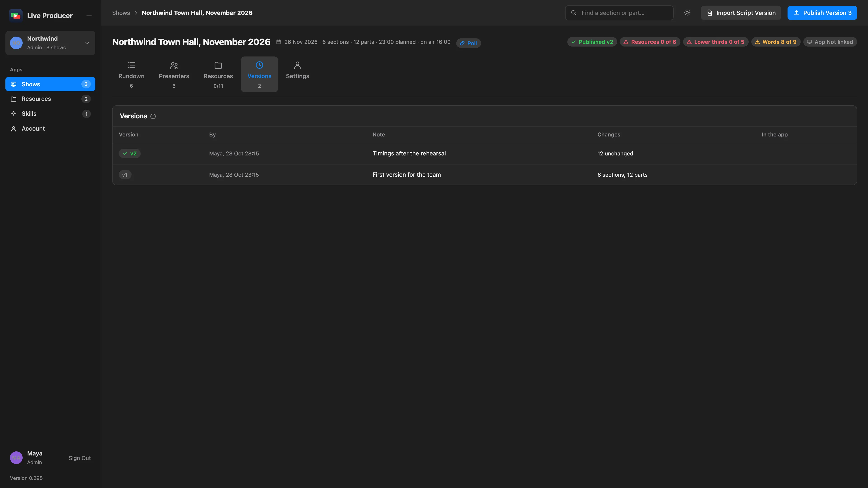Screen dimensions: 868x488
Task: Click the Resources 0 of 6 warning badge
Action: pos(650,42)
